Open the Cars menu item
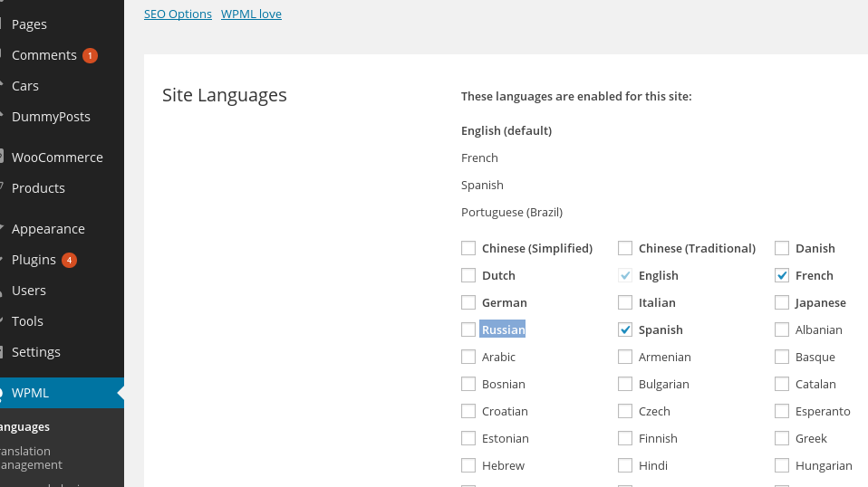This screenshot has height=487, width=868. pyautogui.click(x=24, y=86)
